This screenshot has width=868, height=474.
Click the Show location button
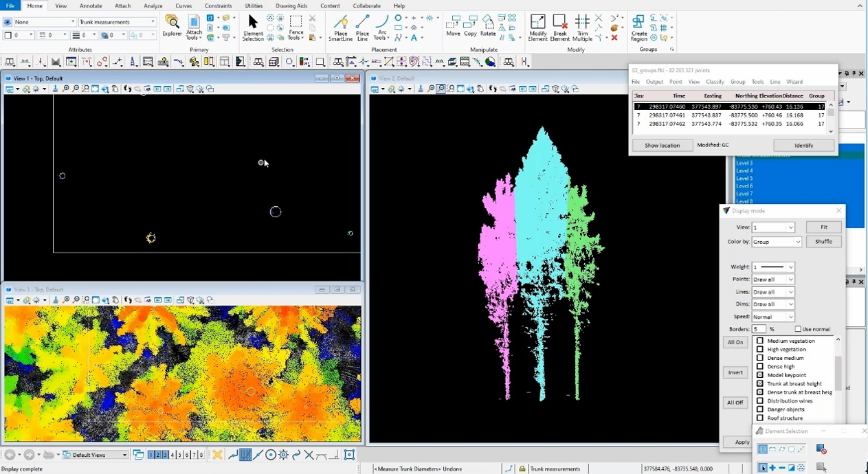(662, 145)
